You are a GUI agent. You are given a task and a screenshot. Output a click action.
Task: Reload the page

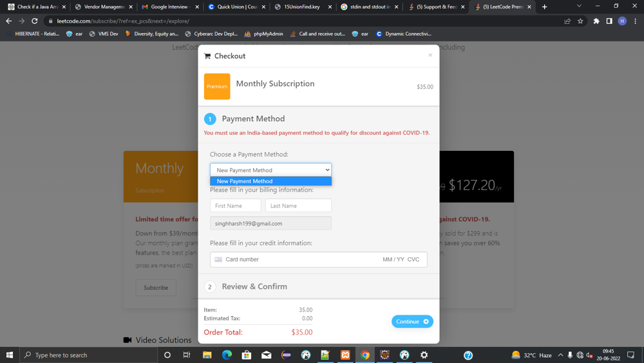[x=35, y=21]
